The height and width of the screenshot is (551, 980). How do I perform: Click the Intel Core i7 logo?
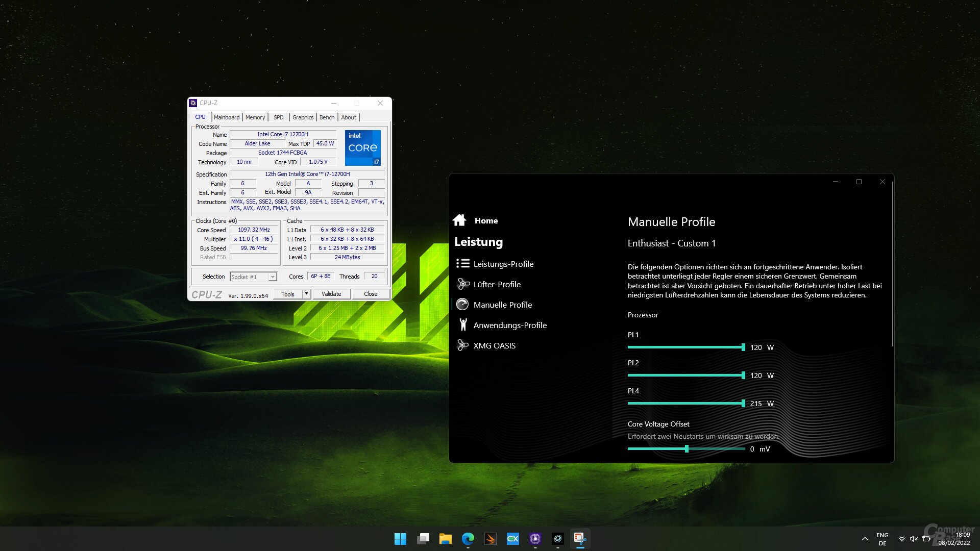363,148
